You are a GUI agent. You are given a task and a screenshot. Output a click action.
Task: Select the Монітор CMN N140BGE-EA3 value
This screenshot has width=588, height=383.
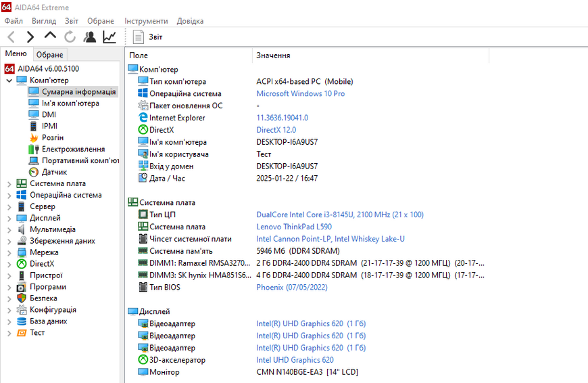pos(307,372)
